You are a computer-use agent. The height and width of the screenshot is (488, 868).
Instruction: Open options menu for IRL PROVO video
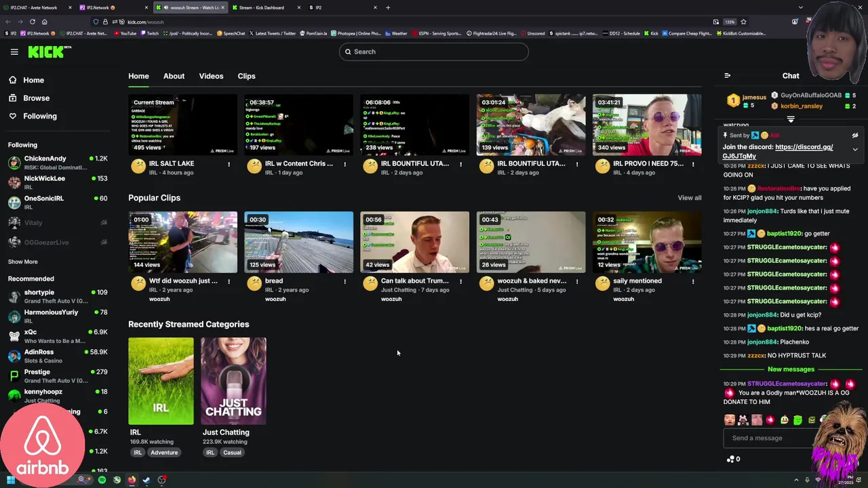click(x=693, y=164)
